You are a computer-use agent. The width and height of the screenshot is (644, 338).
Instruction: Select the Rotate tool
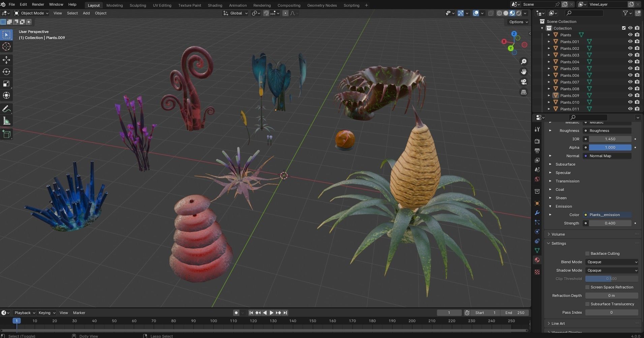6,72
